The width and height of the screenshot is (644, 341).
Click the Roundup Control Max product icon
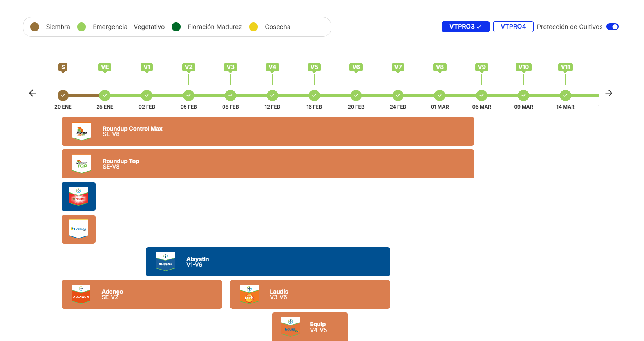click(x=81, y=131)
